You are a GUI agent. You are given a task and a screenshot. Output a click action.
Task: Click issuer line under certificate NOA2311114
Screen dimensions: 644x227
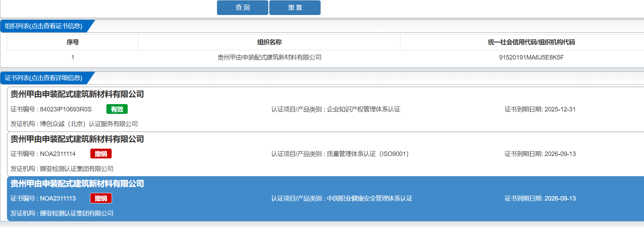(x=62, y=169)
